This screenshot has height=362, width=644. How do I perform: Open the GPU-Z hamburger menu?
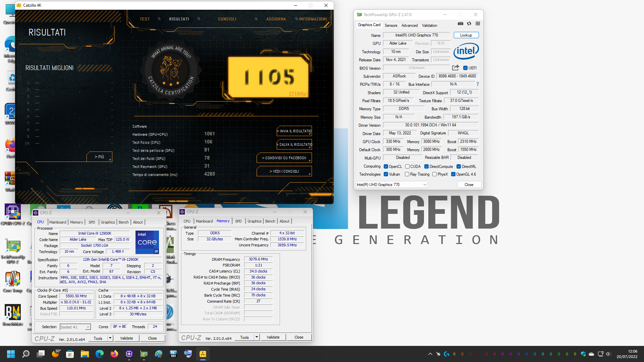click(x=478, y=23)
